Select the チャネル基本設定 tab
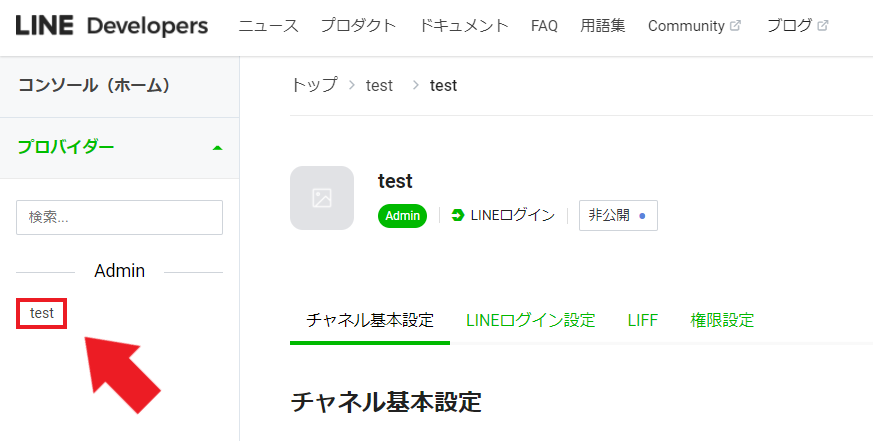 (x=370, y=321)
